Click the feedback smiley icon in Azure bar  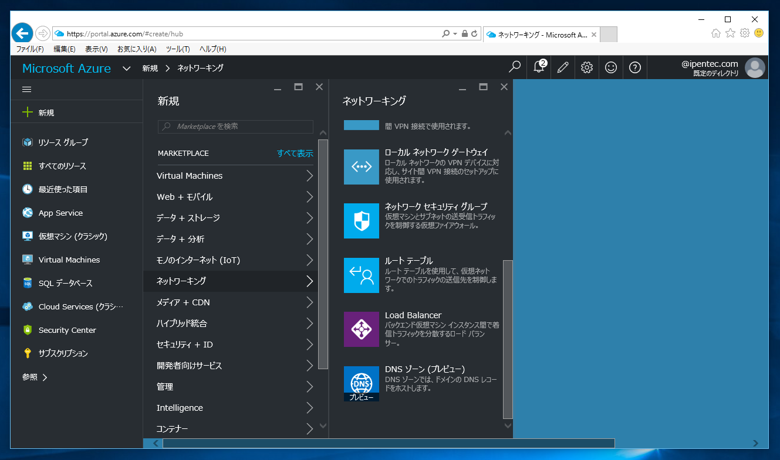click(x=611, y=67)
